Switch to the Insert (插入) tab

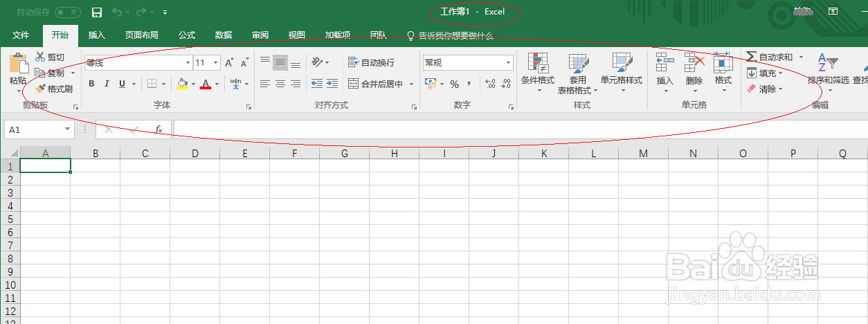[97, 35]
